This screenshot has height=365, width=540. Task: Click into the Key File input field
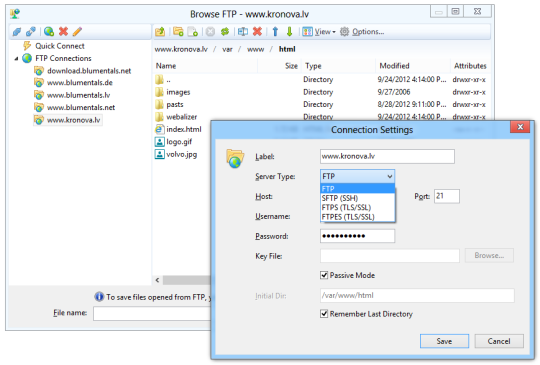[x=390, y=256]
